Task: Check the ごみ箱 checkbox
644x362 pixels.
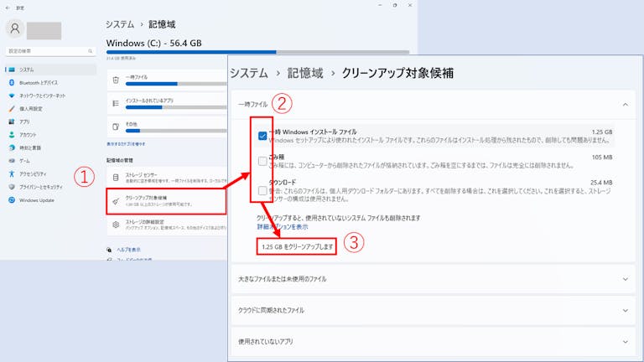Action: (x=262, y=161)
